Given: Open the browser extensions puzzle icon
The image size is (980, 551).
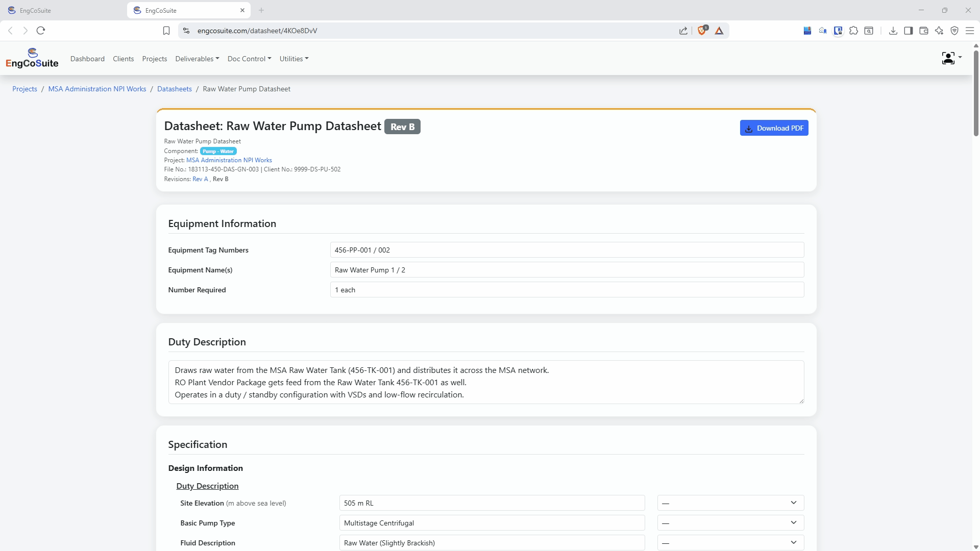Looking at the screenshot, I should click(853, 31).
